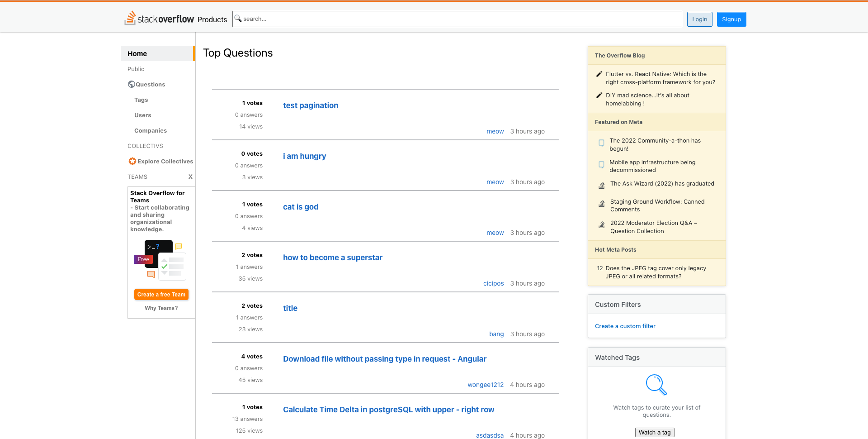Open the Why Teams? link

point(161,308)
